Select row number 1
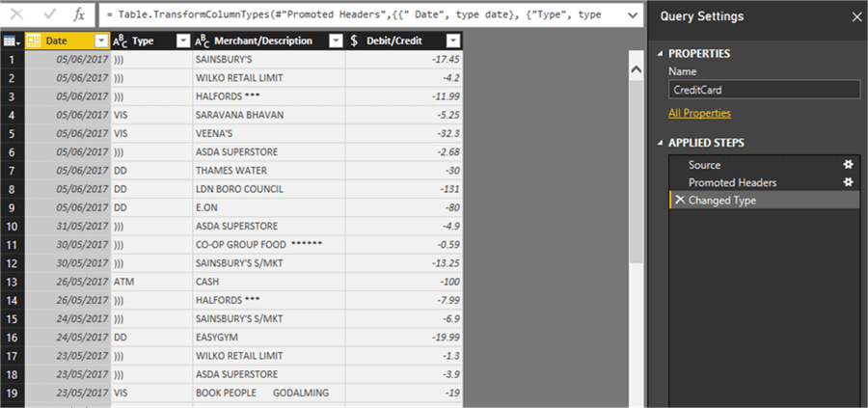 point(13,59)
